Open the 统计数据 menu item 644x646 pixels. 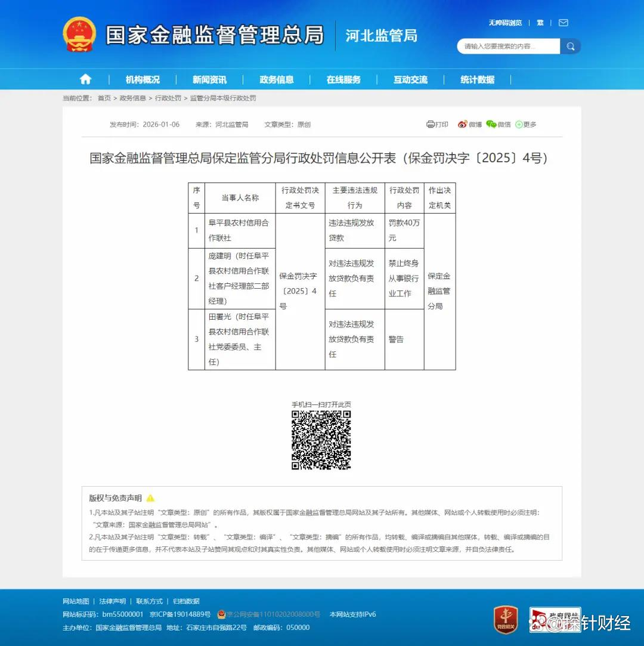tap(477, 79)
